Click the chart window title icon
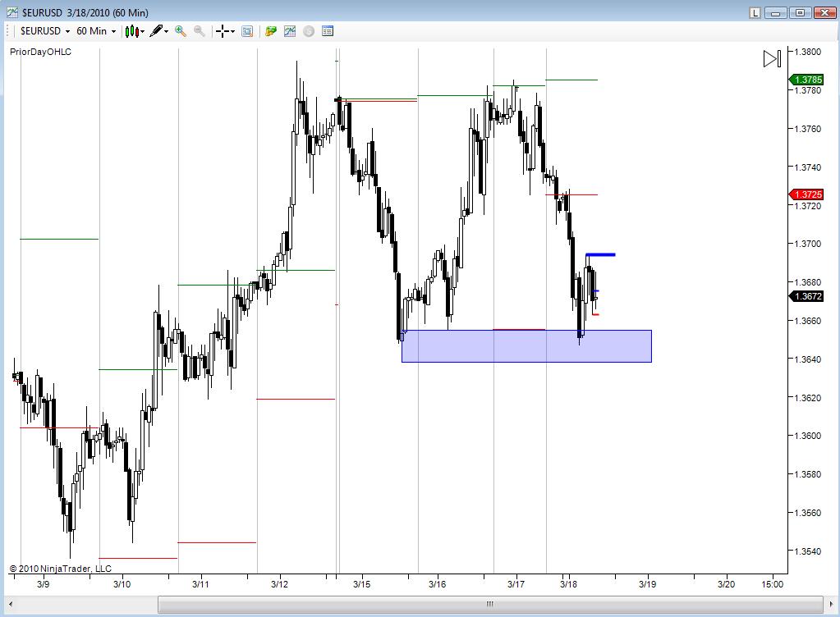Image resolution: width=840 pixels, height=617 pixels. point(11,11)
